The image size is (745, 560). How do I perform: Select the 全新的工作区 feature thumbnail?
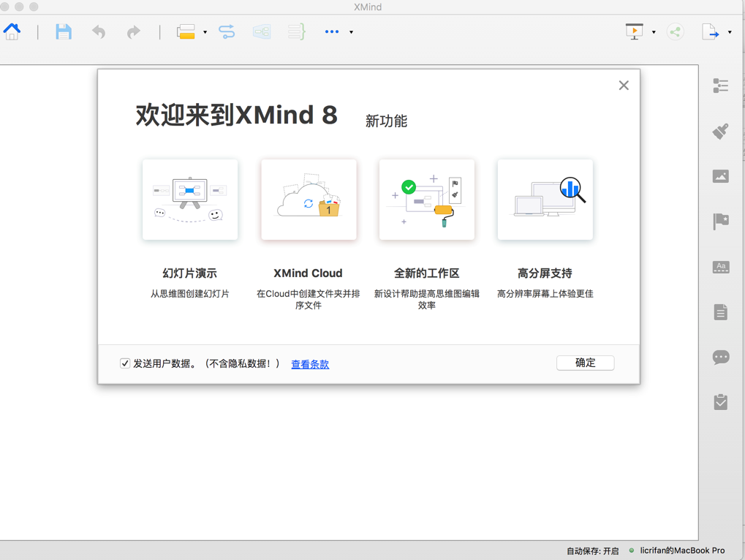tap(427, 200)
